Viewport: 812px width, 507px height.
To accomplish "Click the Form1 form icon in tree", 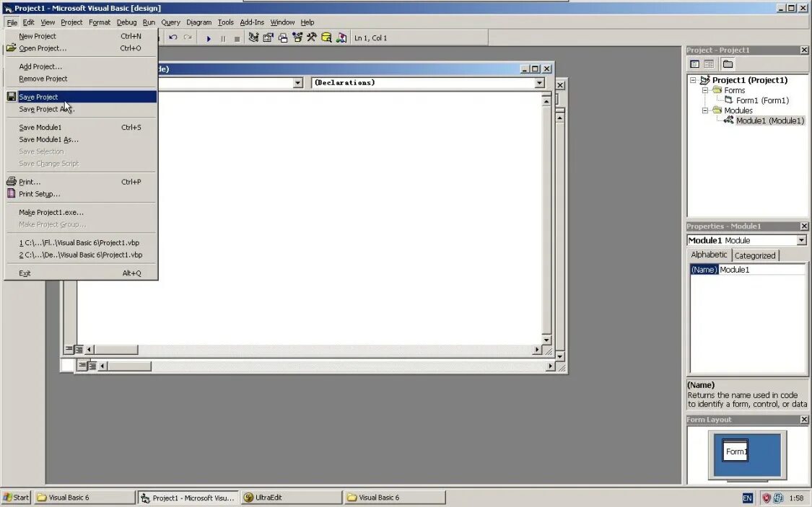I will [x=728, y=100].
